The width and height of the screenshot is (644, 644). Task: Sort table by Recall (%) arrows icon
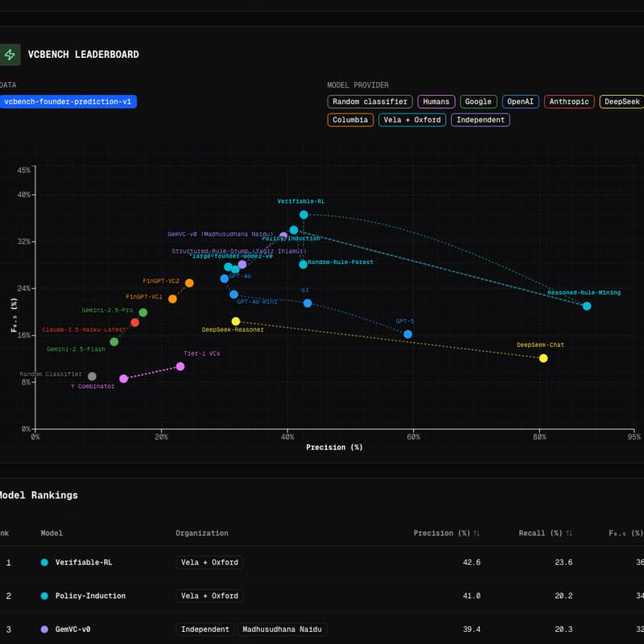coord(568,533)
